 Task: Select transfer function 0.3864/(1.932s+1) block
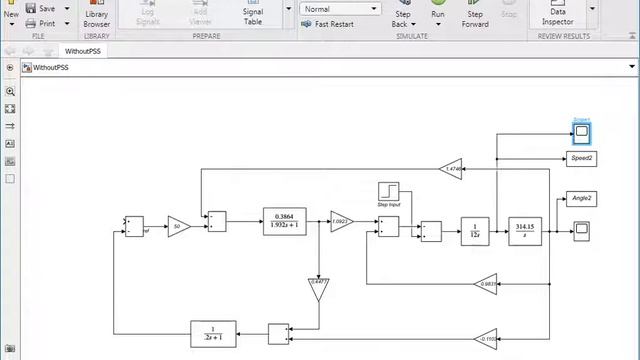click(285, 222)
